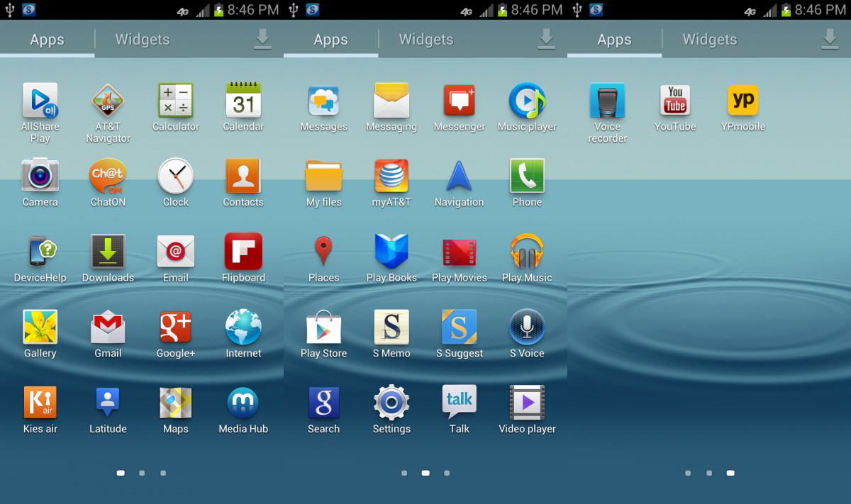Open the Contacts app

point(243,176)
